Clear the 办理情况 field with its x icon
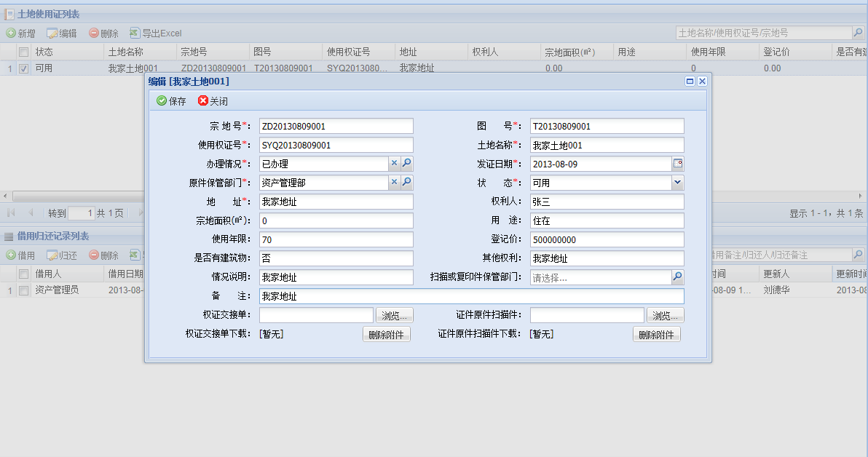The width and height of the screenshot is (868, 457). (x=394, y=163)
